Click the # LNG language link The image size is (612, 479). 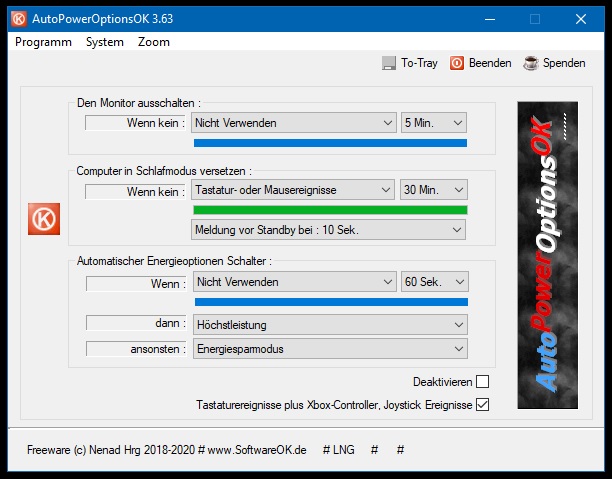coord(339,450)
